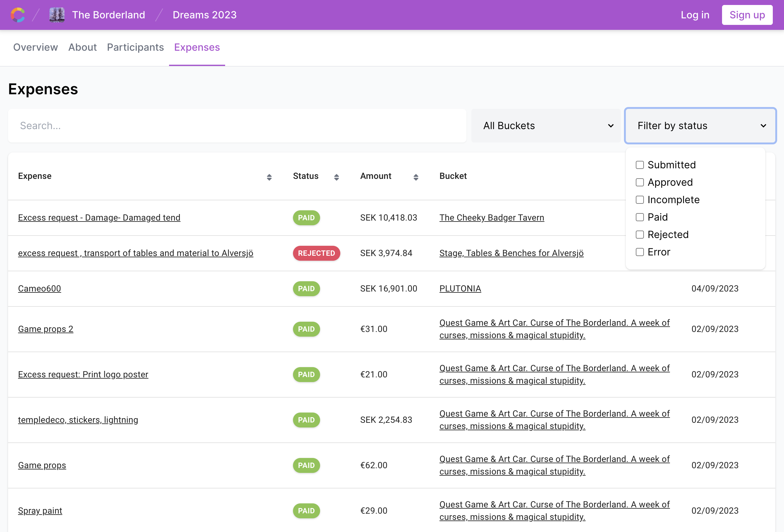Tick the Rejected status checkbox
The width and height of the screenshot is (784, 532).
pos(640,235)
